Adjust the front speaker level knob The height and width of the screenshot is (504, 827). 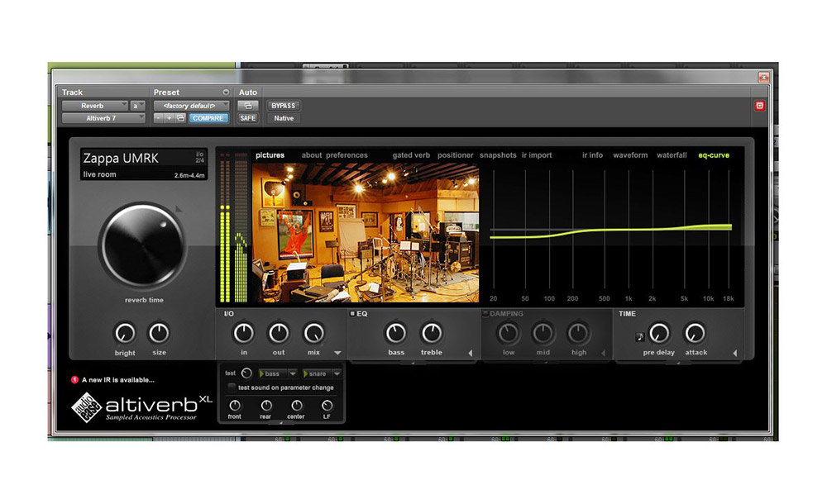(x=235, y=405)
